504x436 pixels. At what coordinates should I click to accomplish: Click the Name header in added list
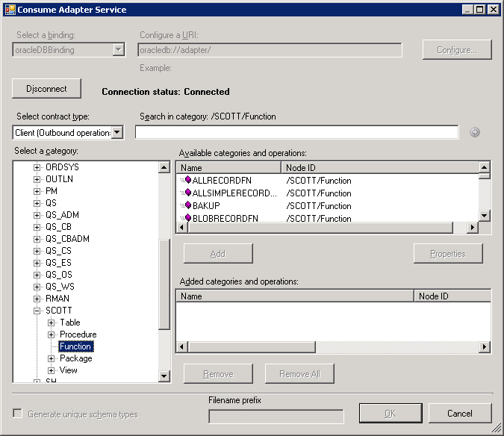295,296
